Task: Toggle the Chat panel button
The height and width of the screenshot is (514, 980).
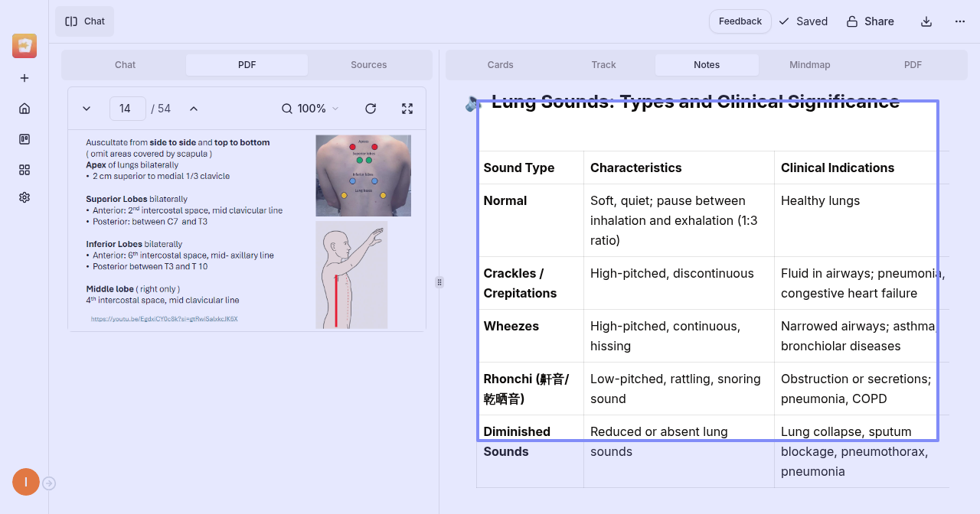Action: (x=85, y=21)
